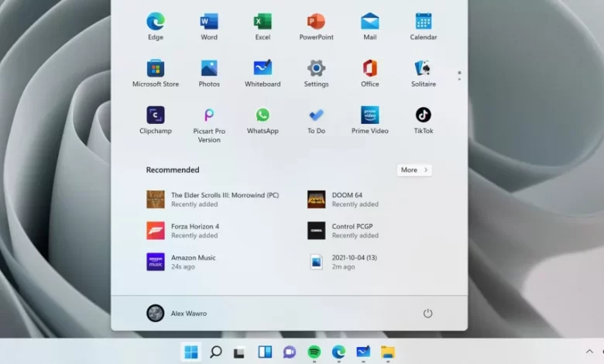This screenshot has width=604, height=364.
Task: Open Forza Horizon 4 recommended item
Action: pyautogui.click(x=183, y=231)
